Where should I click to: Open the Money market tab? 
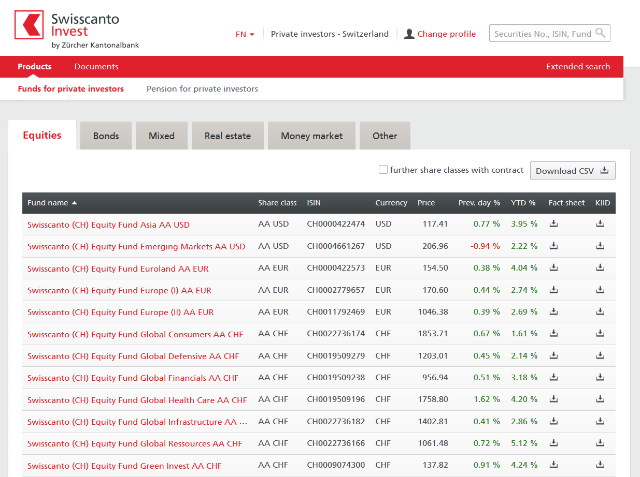click(x=312, y=136)
